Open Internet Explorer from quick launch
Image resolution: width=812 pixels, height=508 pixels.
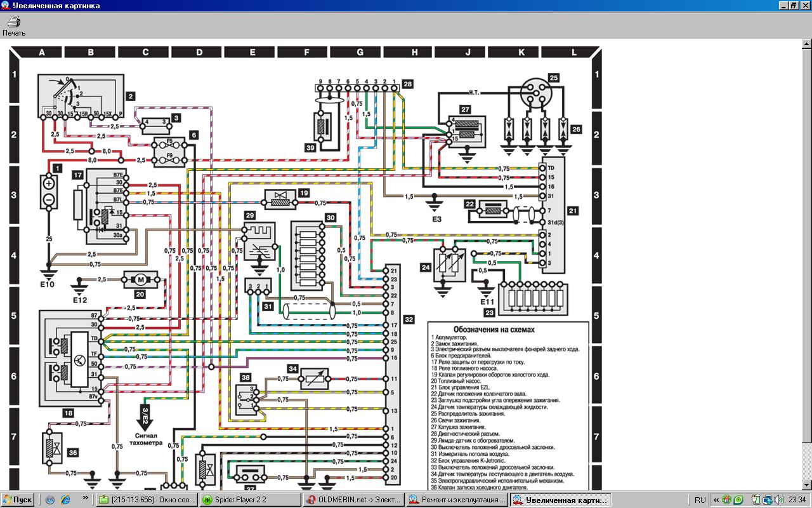point(65,500)
